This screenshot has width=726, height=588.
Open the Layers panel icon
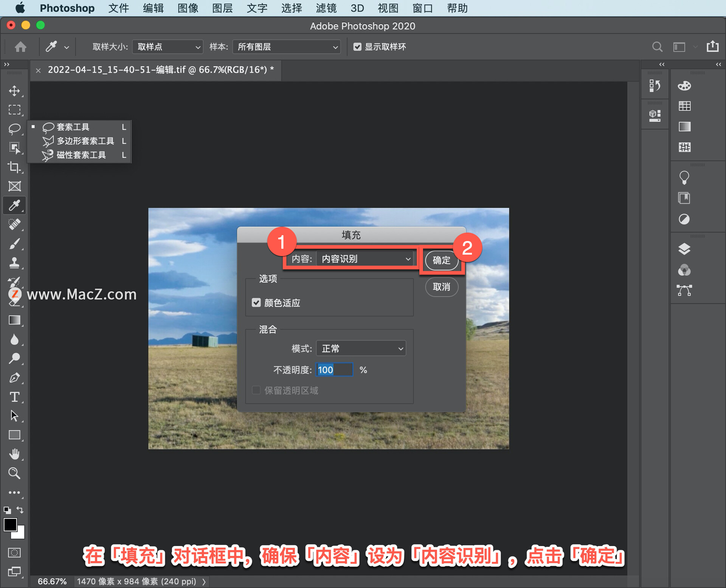pos(684,249)
